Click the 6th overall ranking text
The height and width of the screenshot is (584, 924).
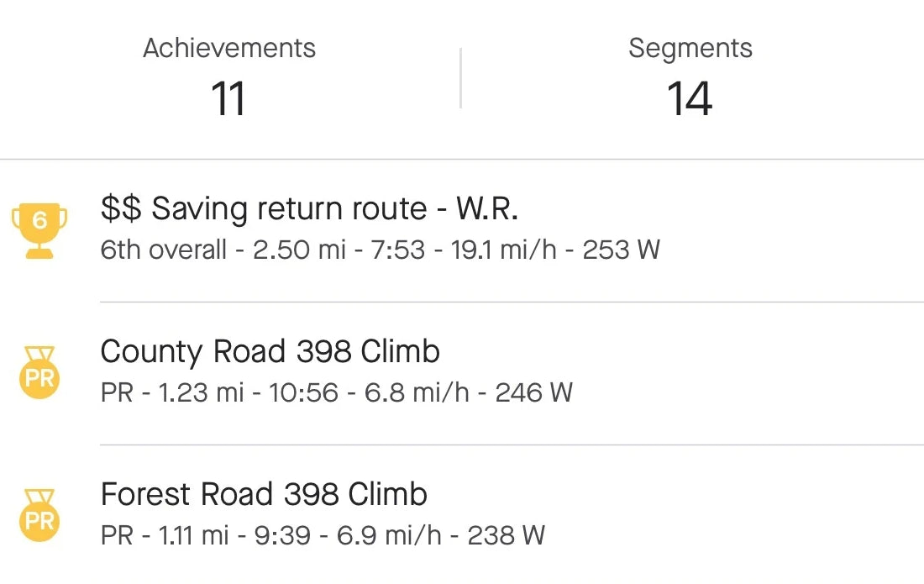click(x=163, y=250)
